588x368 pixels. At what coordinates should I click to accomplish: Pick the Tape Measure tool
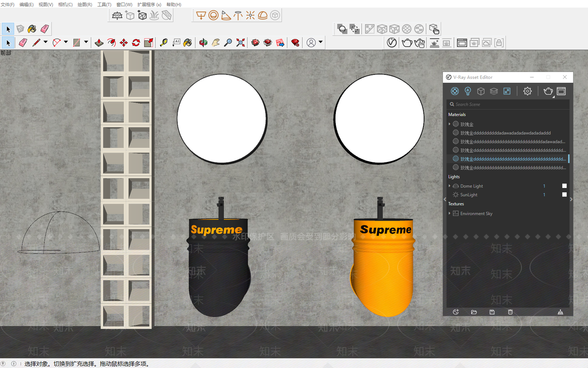point(164,43)
